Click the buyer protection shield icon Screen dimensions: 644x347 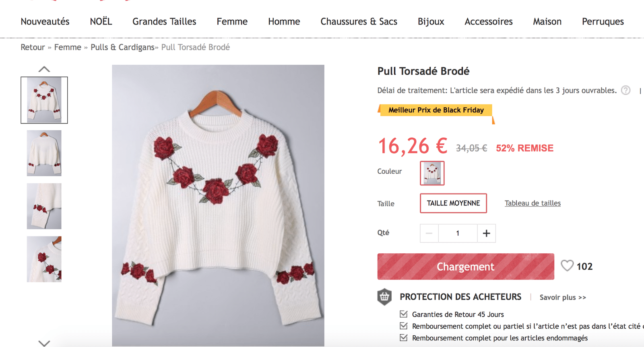coord(384,297)
